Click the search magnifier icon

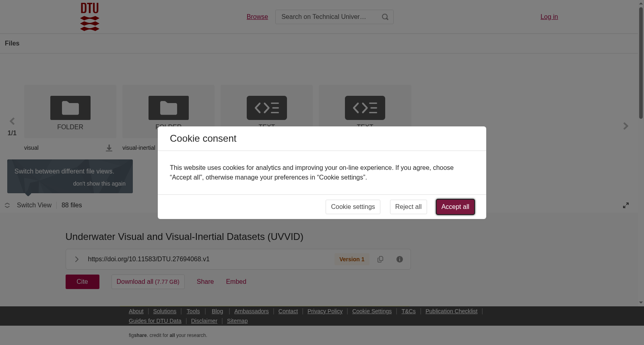(385, 17)
